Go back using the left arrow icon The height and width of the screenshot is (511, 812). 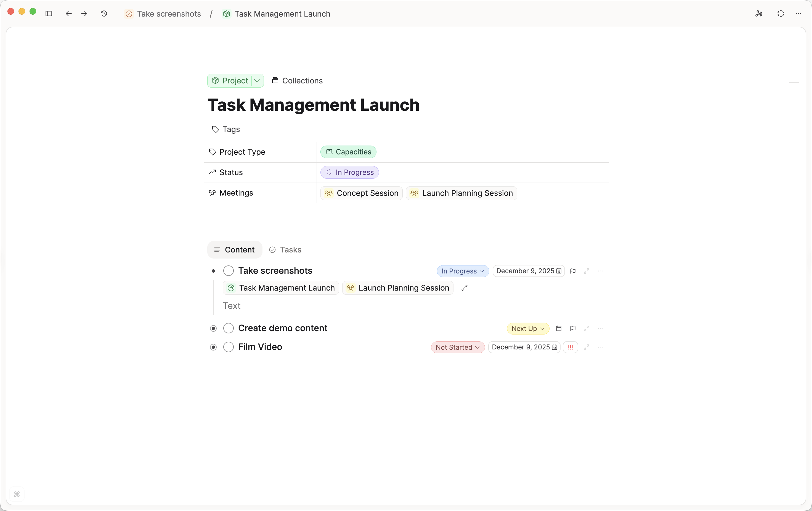[x=69, y=14]
